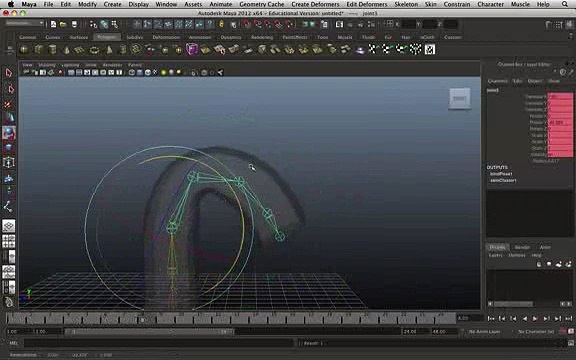Open the Skin menu
The image size is (576, 360).
[x=431, y=4]
